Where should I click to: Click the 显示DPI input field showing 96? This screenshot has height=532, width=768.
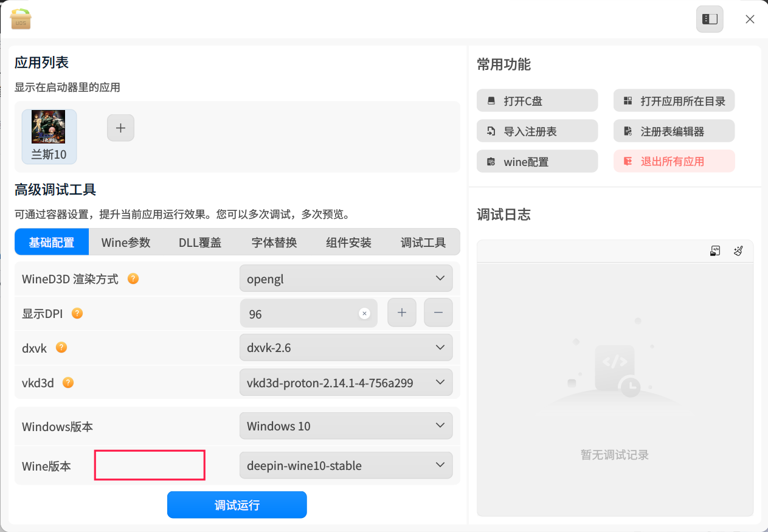(x=309, y=313)
